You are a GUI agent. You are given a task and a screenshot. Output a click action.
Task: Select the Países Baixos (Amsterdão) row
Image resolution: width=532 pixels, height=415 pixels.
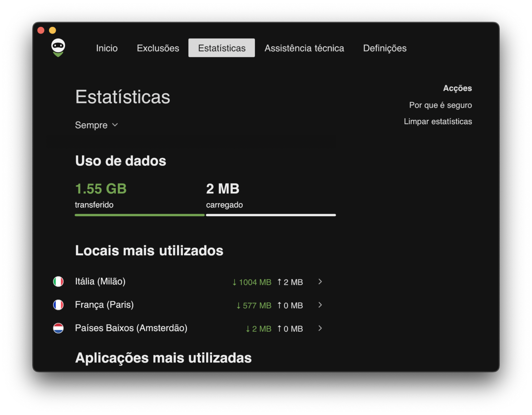tap(188, 328)
